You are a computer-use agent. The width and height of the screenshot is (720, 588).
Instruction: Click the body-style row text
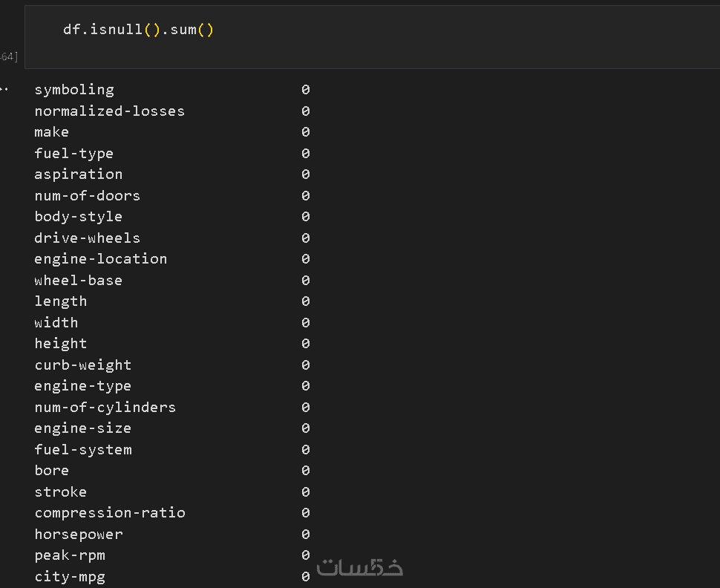[x=78, y=217]
